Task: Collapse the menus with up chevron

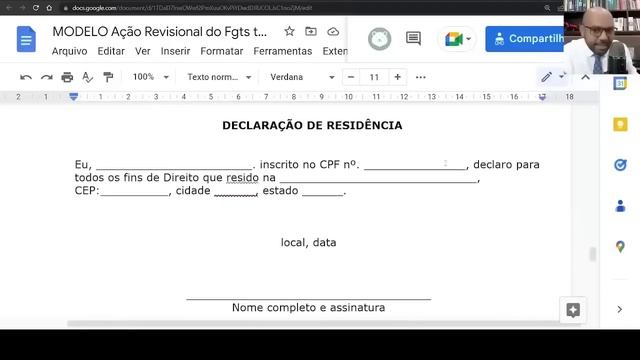Action: tap(586, 77)
